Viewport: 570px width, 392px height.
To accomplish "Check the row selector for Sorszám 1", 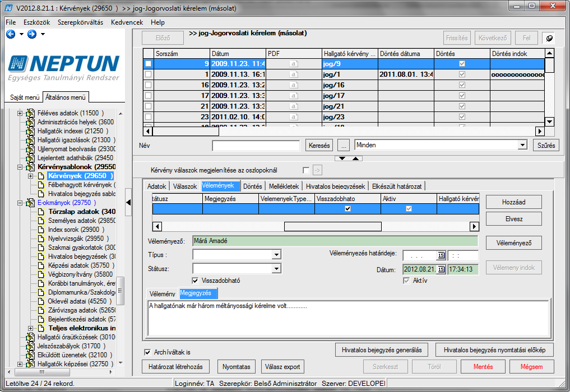I will (149, 74).
